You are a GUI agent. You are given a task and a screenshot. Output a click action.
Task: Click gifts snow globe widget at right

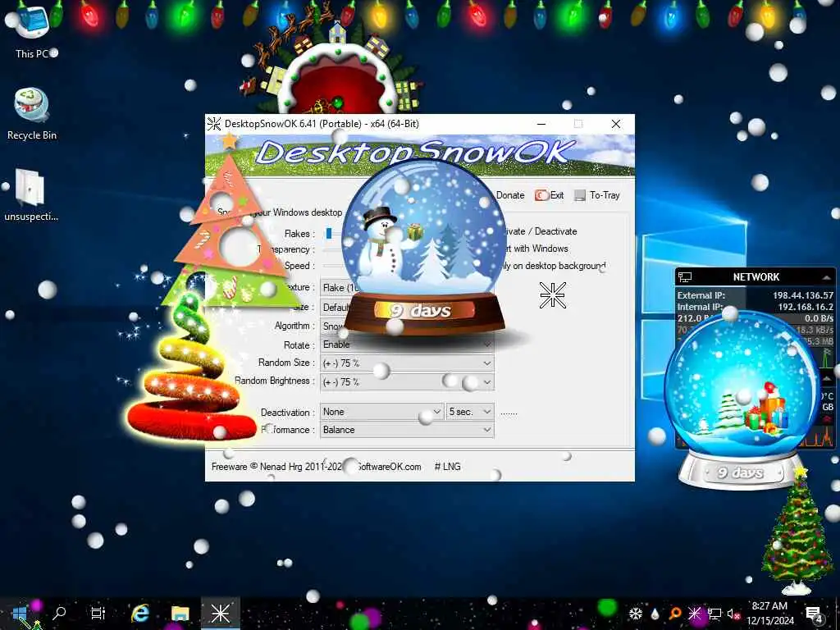click(742, 400)
